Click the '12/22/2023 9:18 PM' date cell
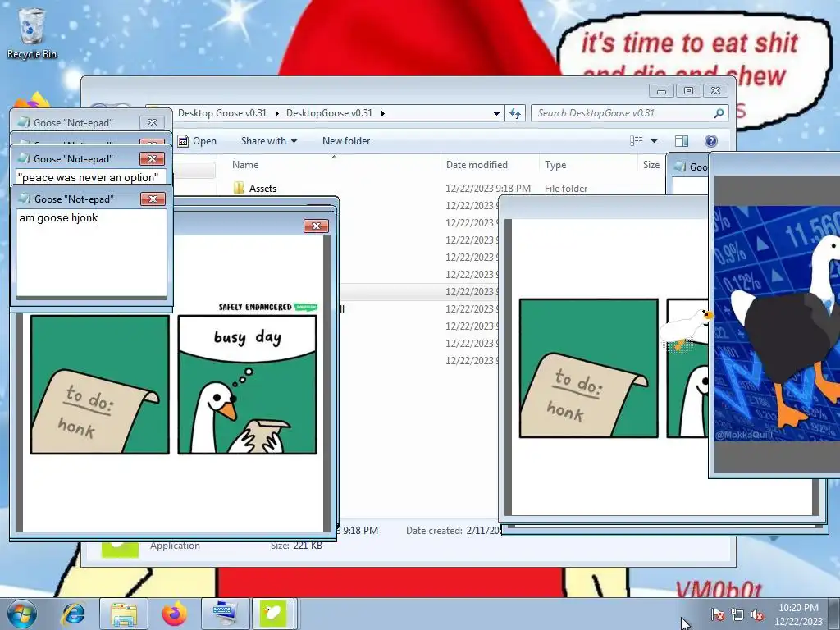This screenshot has width=840, height=630. tap(488, 189)
